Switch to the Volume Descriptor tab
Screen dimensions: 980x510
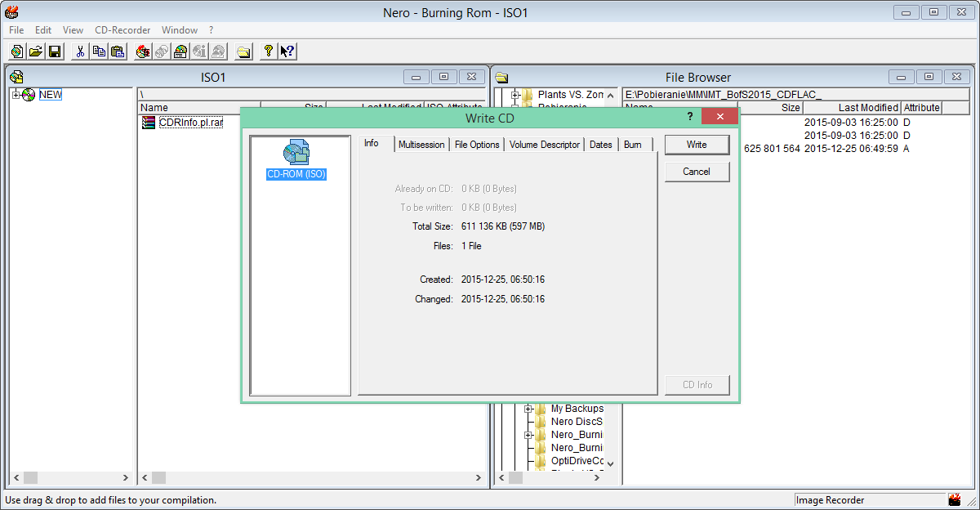[545, 145]
